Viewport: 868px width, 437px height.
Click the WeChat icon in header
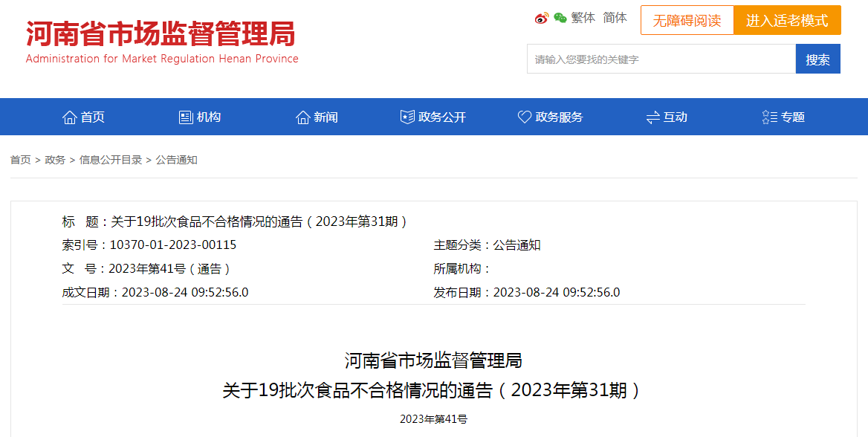[560, 19]
